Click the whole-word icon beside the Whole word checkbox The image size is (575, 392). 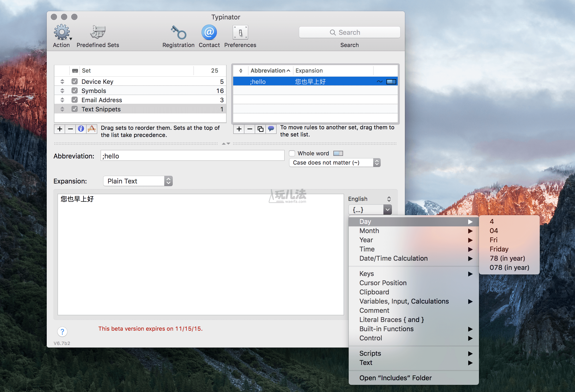pos(338,153)
